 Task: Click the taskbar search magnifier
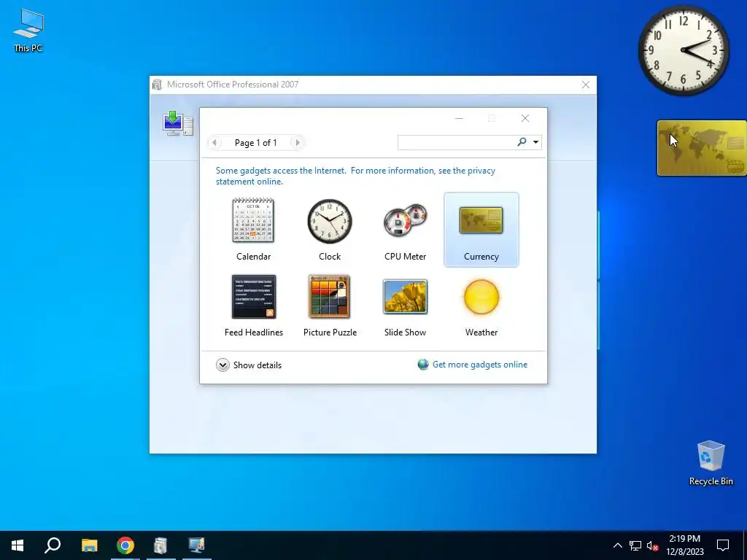(x=53, y=545)
